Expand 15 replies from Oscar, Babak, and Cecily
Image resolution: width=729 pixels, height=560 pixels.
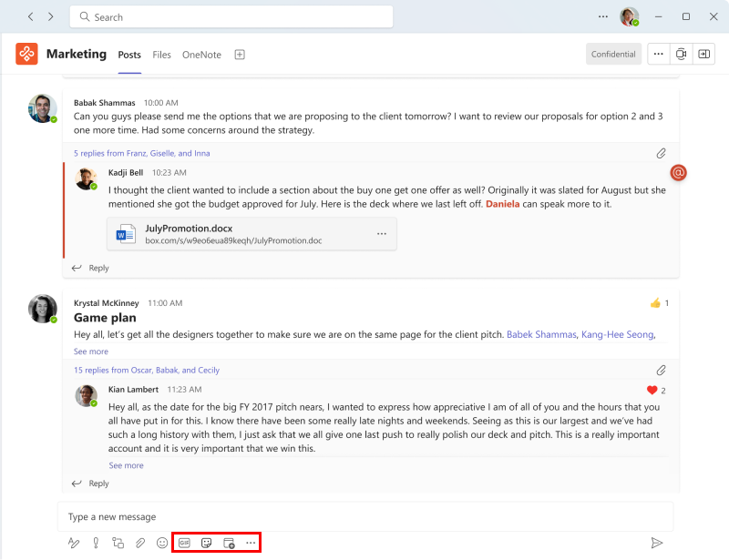coord(147,371)
